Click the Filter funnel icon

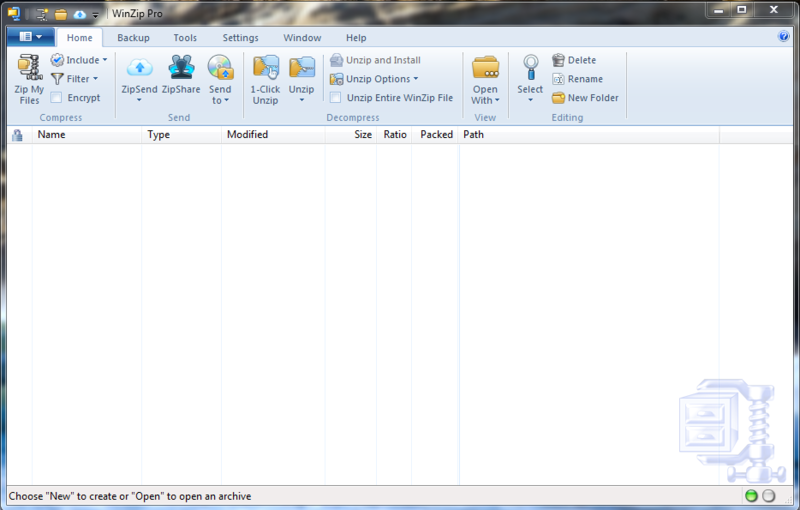pos(57,79)
